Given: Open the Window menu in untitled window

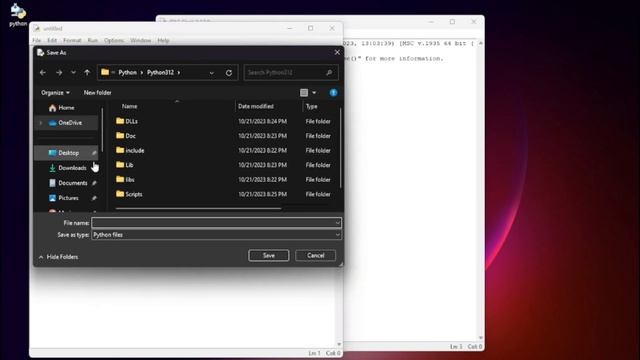Looking at the screenshot, I should 141,40.
